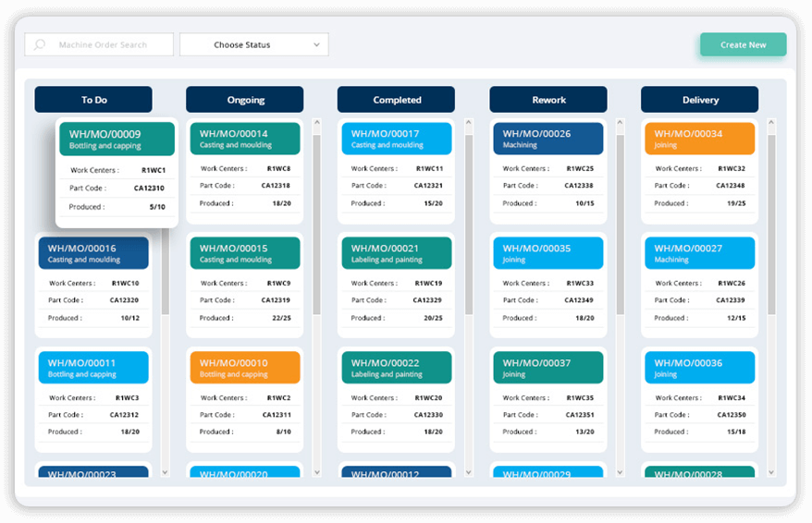
Task: Open the Choose Status dropdown
Action: tap(253, 45)
